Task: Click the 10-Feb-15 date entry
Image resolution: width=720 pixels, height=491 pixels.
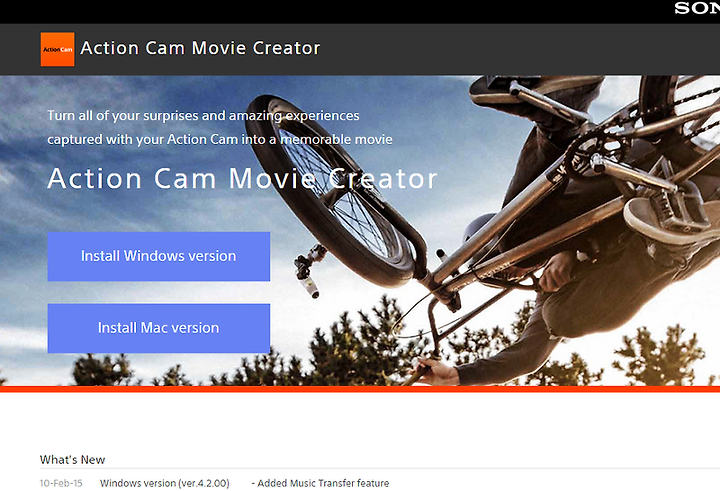Action: (61, 483)
